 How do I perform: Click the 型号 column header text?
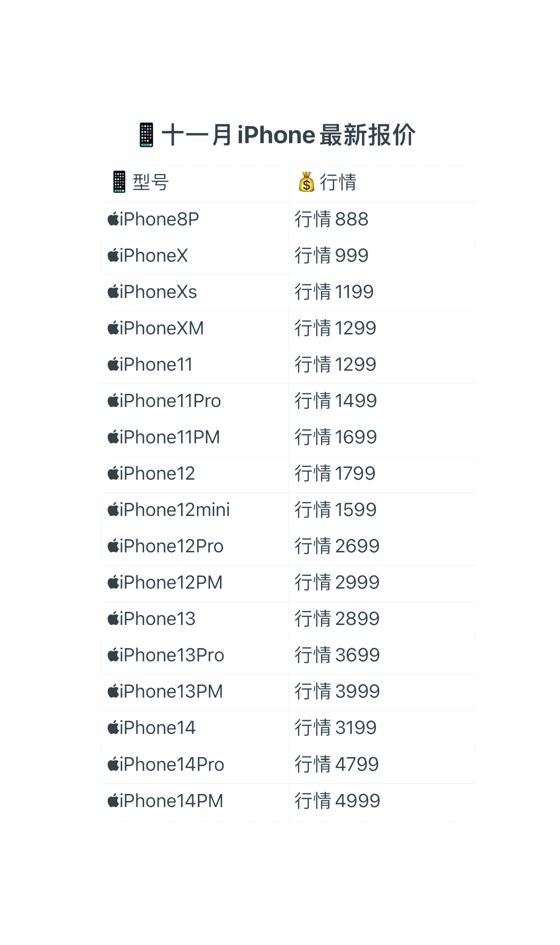click(150, 182)
